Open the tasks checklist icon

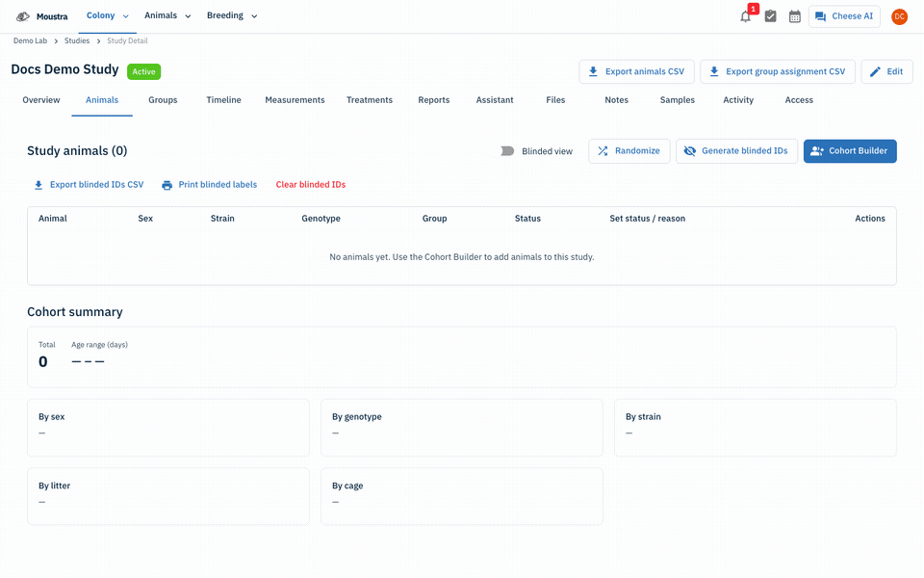770,16
